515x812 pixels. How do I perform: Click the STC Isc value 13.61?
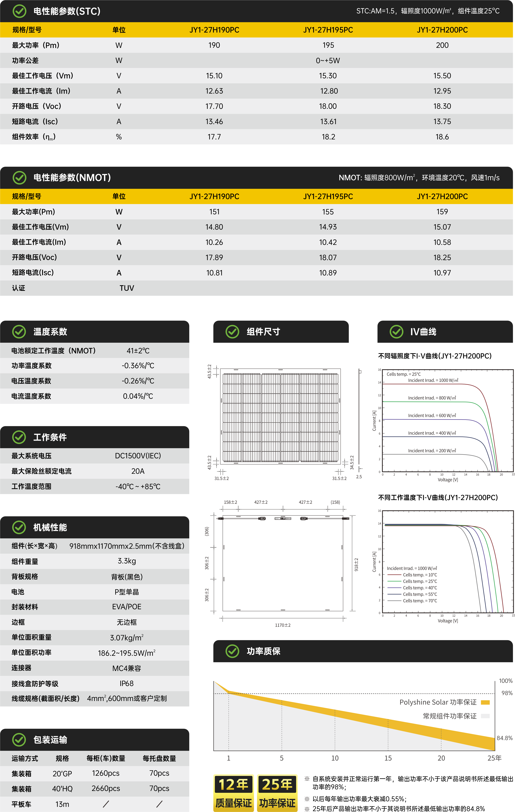[328, 121]
